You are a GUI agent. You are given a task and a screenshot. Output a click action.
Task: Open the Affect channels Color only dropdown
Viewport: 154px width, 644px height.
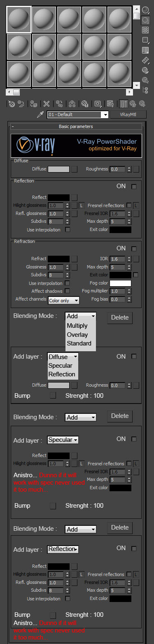[x=63, y=300]
